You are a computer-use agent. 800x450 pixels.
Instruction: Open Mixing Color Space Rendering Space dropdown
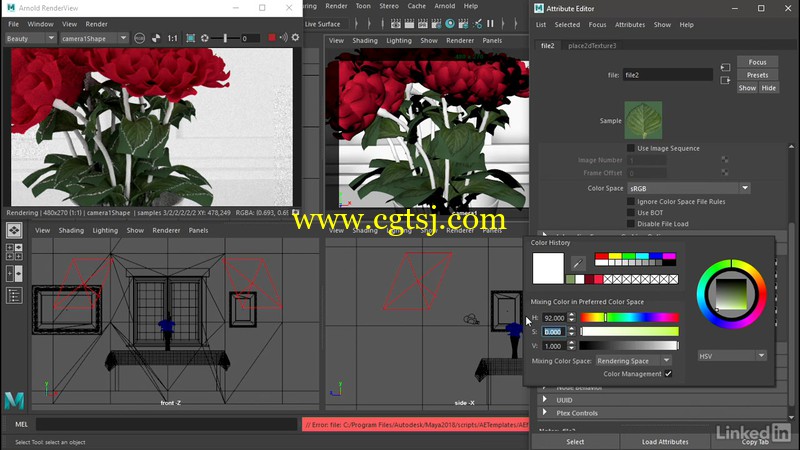(633, 361)
